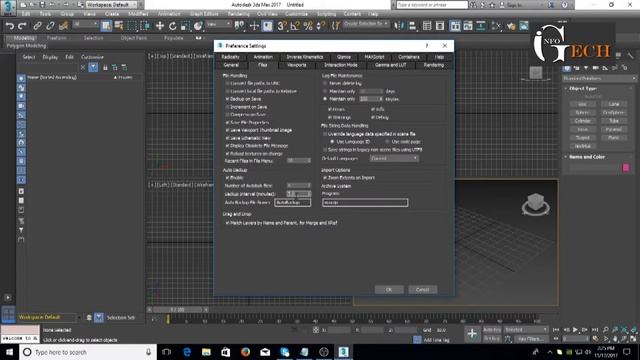Select the Never delete log radio button
The width and height of the screenshot is (640, 360).
(x=325, y=83)
